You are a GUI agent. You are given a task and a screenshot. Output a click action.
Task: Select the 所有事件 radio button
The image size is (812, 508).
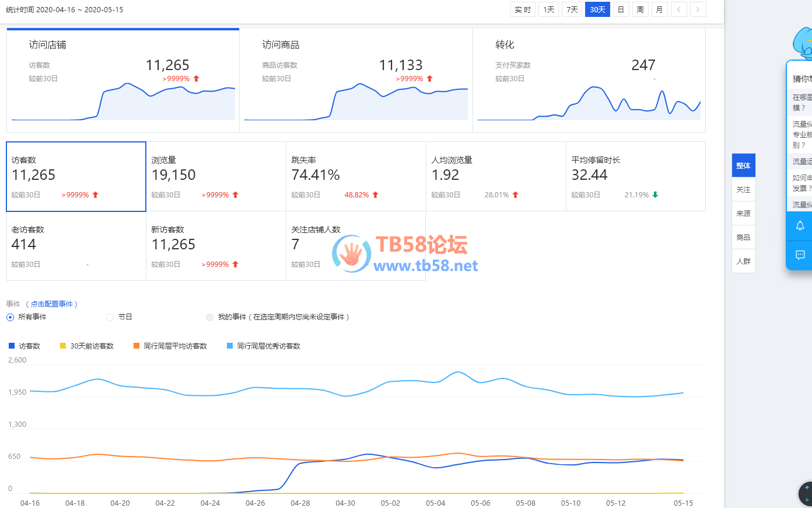(x=10, y=317)
